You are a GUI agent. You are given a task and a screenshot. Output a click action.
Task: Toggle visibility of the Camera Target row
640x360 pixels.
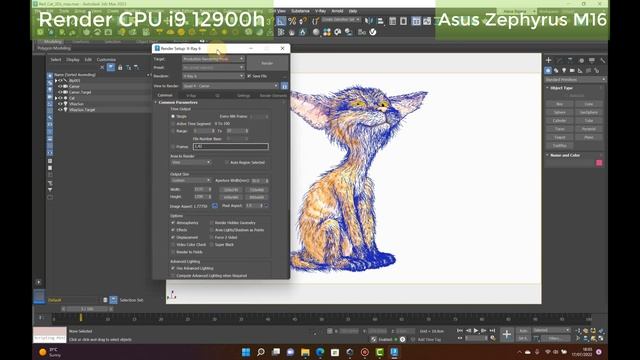pos(60,92)
